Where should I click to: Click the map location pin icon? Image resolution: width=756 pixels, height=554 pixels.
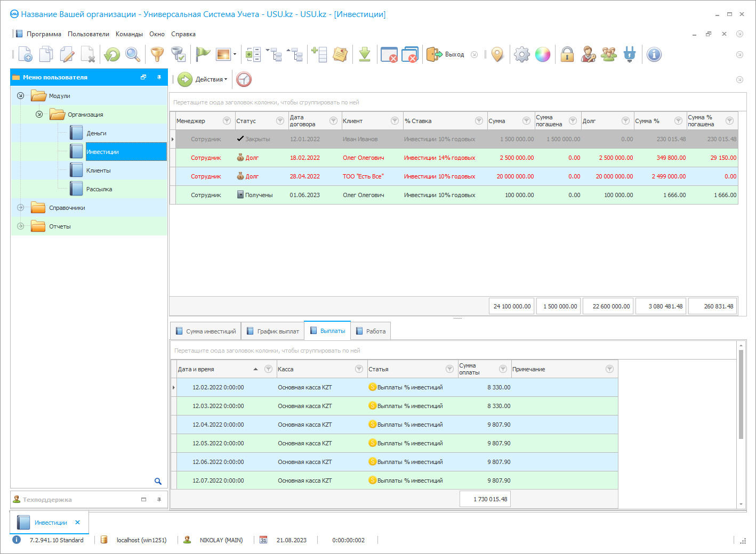point(497,54)
